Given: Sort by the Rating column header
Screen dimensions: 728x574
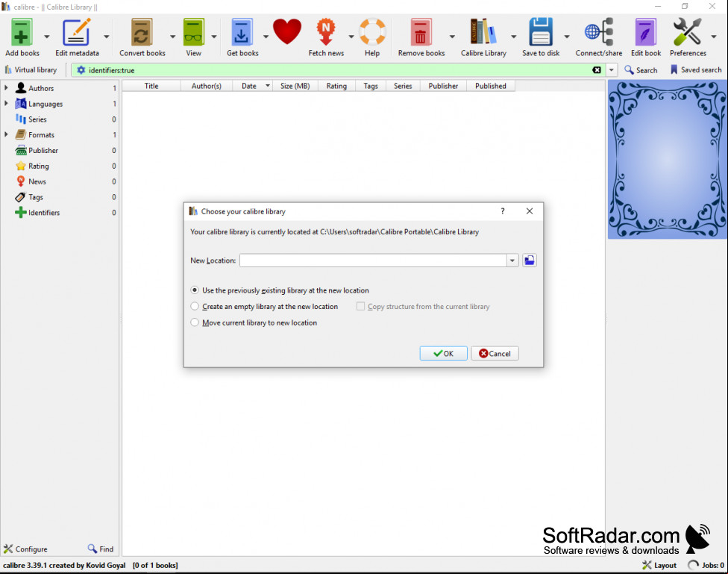Looking at the screenshot, I should pos(336,86).
